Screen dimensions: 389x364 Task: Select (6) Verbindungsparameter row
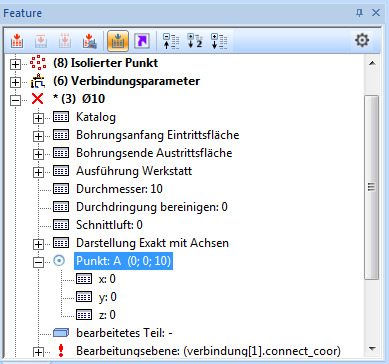point(126,81)
